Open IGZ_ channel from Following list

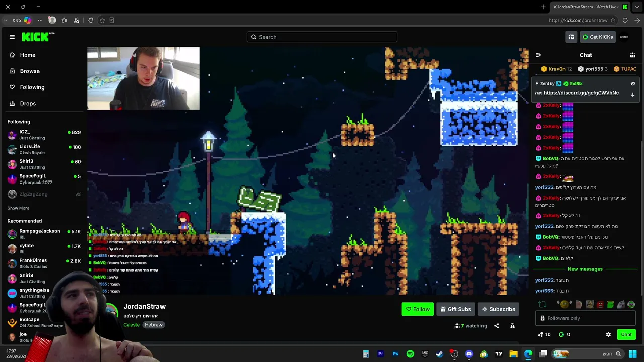(x=43, y=135)
